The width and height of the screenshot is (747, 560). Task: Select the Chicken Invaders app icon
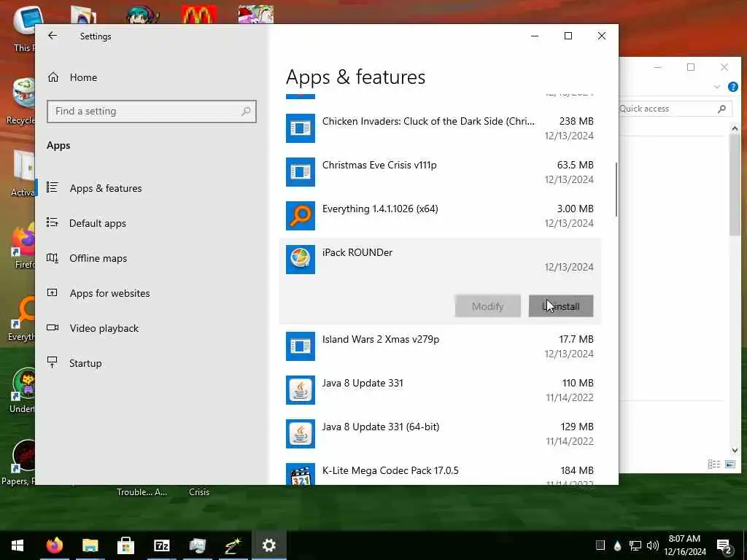coord(300,128)
